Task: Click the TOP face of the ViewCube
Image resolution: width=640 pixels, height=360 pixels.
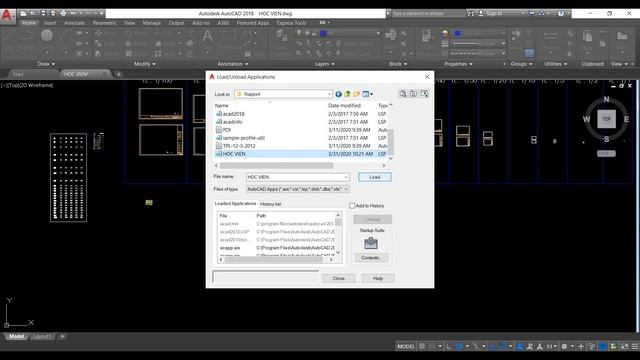Action: pyautogui.click(x=607, y=119)
